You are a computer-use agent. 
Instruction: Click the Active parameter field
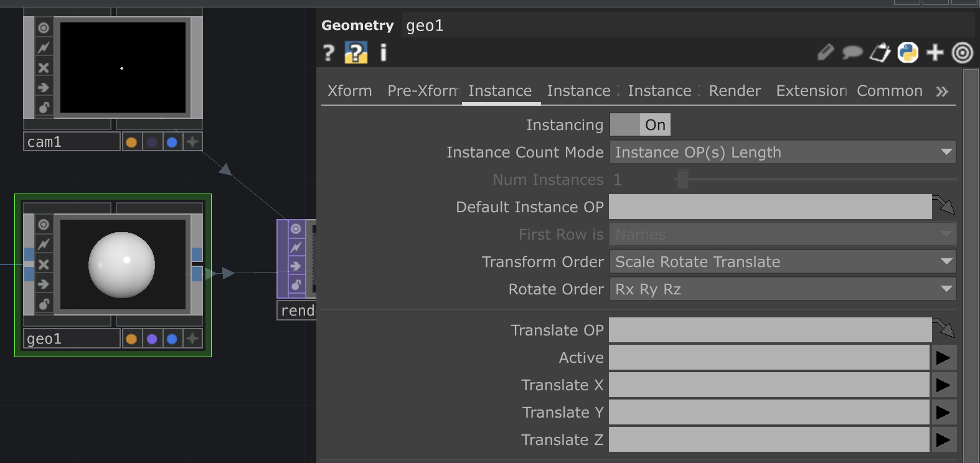point(769,358)
